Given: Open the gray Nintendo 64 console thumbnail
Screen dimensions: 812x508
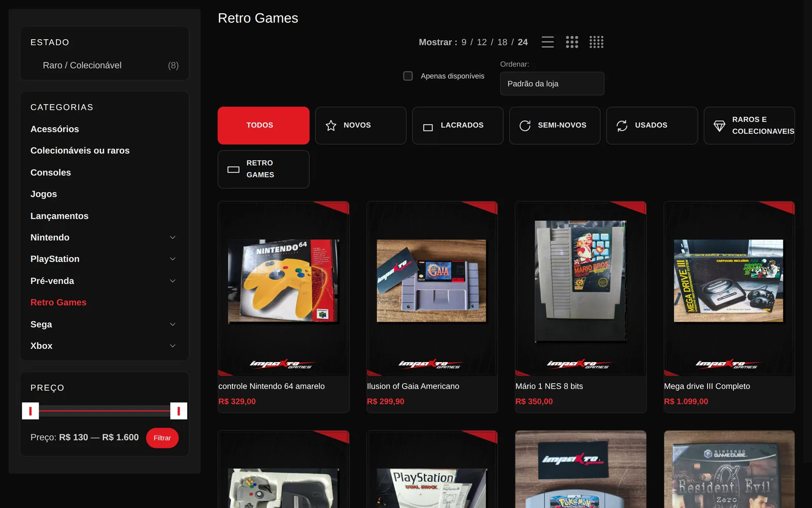Looking at the screenshot, I should click(x=284, y=469).
